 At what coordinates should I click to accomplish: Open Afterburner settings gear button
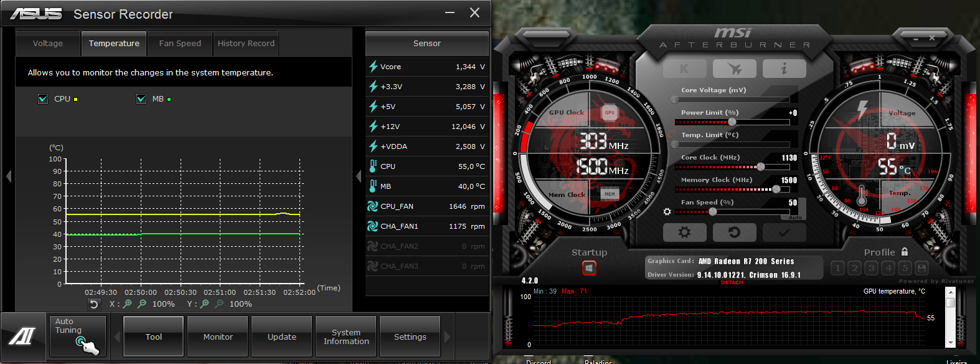685,232
